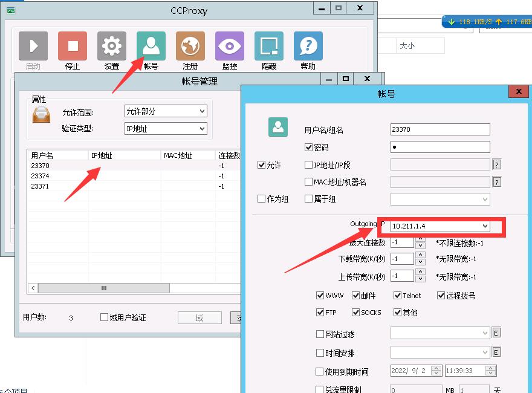Image resolution: width=532 pixels, height=393 pixels.
Task: Open the Help (帮助) question icon
Action: click(308, 47)
